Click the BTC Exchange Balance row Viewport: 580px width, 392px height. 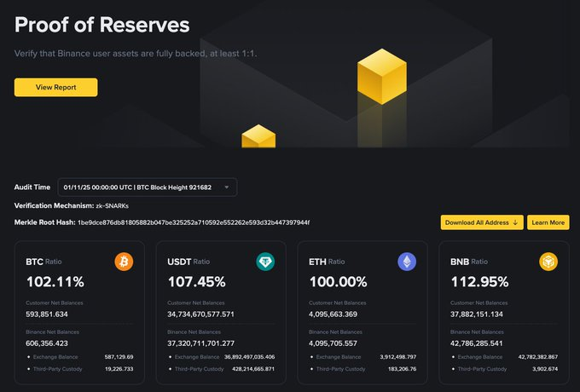tap(79, 357)
